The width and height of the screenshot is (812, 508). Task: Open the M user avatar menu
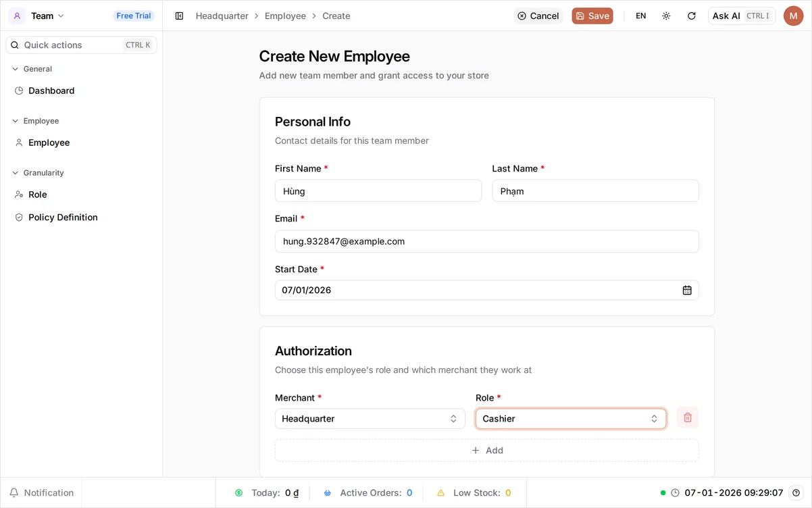click(793, 16)
